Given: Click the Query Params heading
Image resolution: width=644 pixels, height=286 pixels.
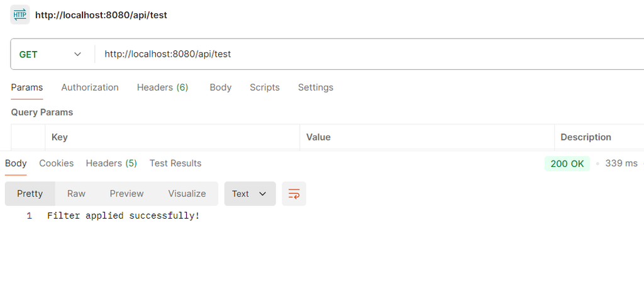Looking at the screenshot, I should pyautogui.click(x=42, y=112).
